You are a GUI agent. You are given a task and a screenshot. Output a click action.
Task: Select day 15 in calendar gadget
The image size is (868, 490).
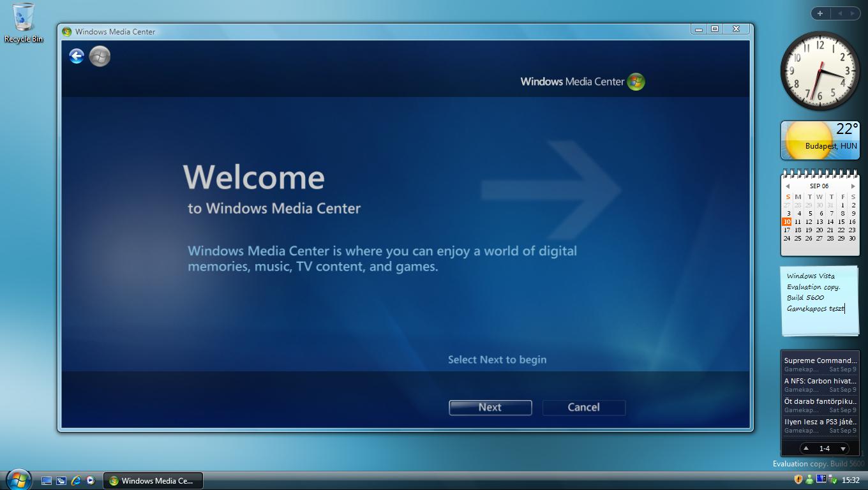pyautogui.click(x=841, y=221)
